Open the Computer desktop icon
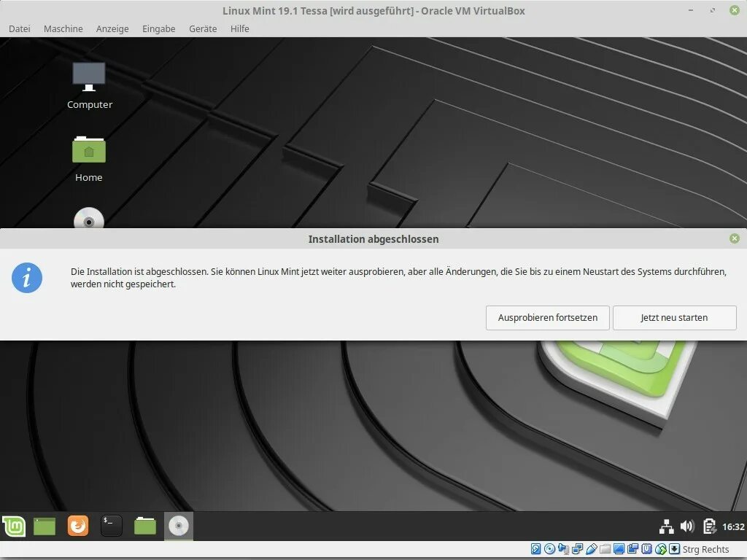The image size is (747, 560). coord(89,86)
